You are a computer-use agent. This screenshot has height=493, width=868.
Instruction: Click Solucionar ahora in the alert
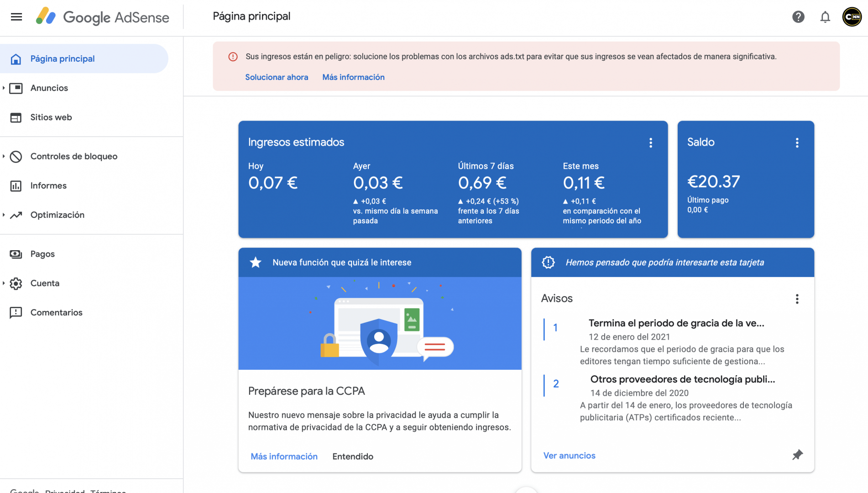pos(277,77)
